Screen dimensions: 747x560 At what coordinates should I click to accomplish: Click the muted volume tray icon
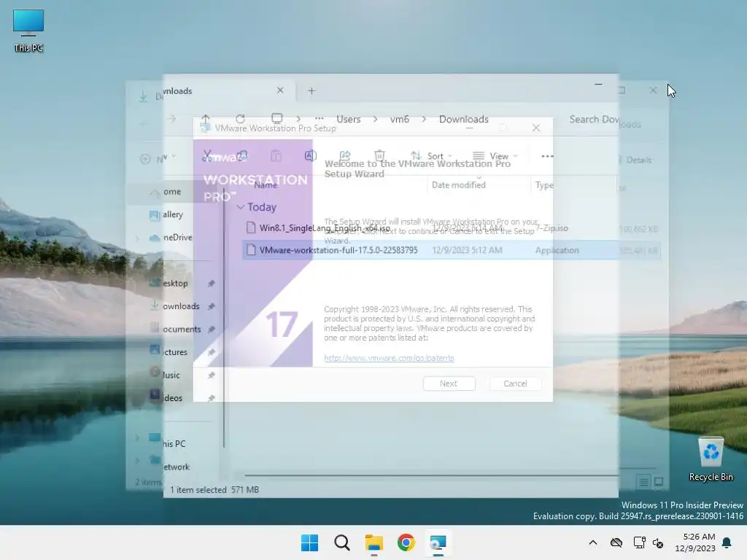click(x=658, y=542)
